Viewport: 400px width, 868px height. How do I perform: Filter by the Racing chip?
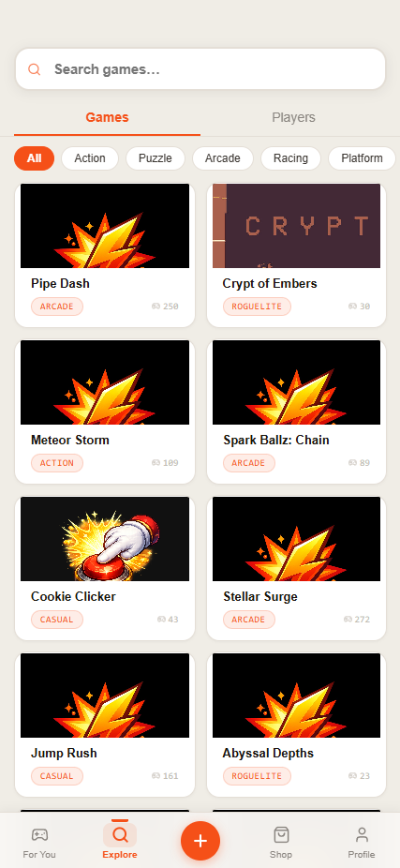coord(290,158)
